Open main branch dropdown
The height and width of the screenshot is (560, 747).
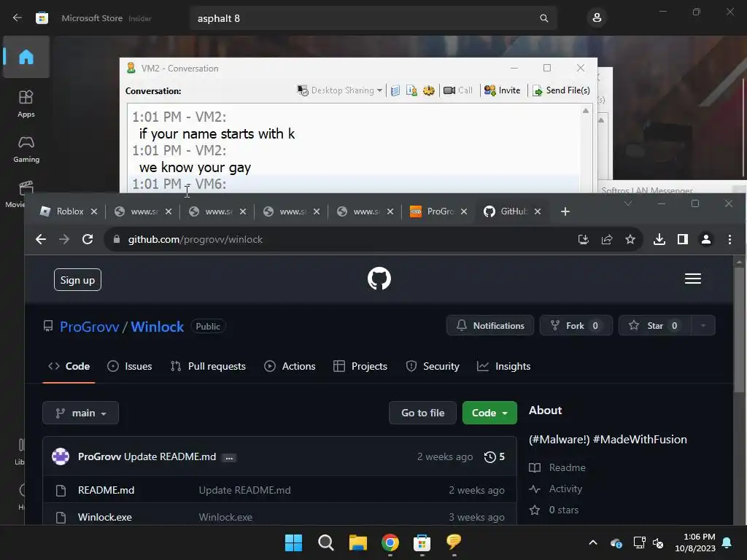coord(80,413)
